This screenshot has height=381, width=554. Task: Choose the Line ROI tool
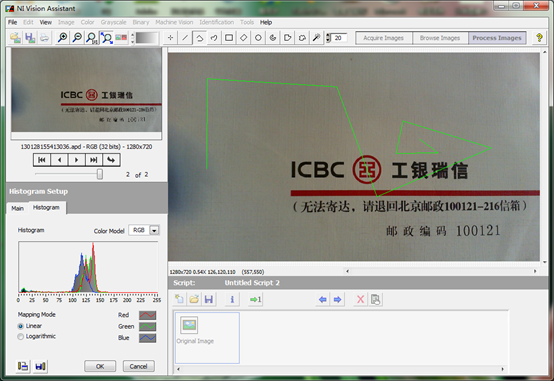pyautogui.click(x=185, y=37)
